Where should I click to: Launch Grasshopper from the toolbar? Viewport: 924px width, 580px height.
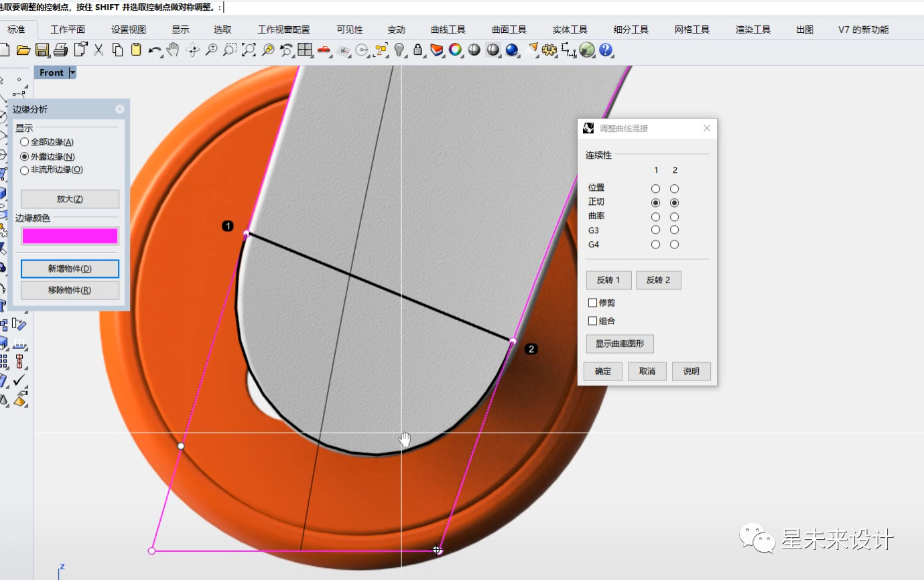[588, 50]
